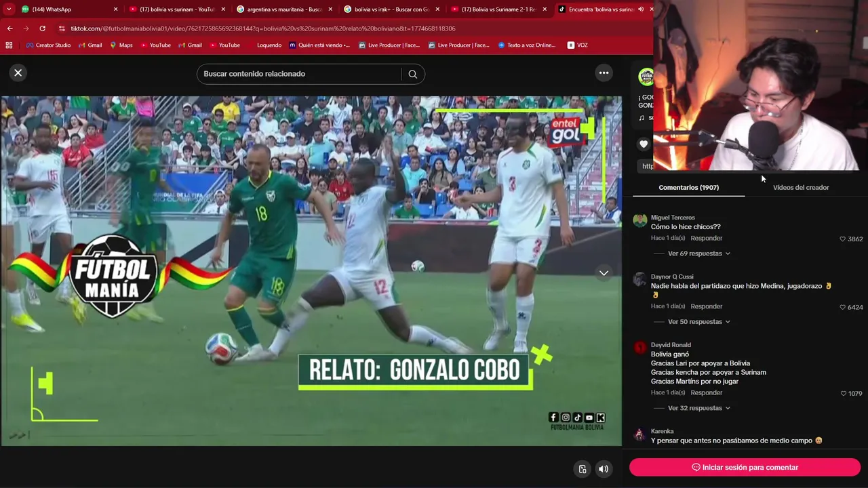Expand Ver 69 respuestas
This screenshot has height=488, width=868.
(699, 253)
